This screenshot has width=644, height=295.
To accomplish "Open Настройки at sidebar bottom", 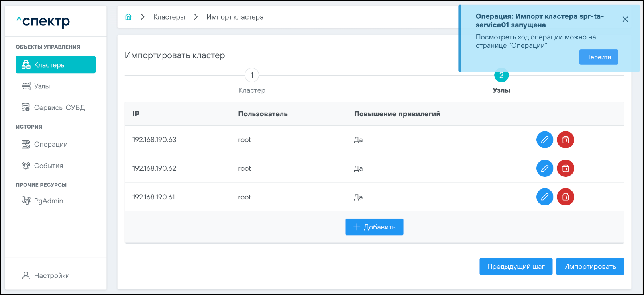I will [51, 275].
